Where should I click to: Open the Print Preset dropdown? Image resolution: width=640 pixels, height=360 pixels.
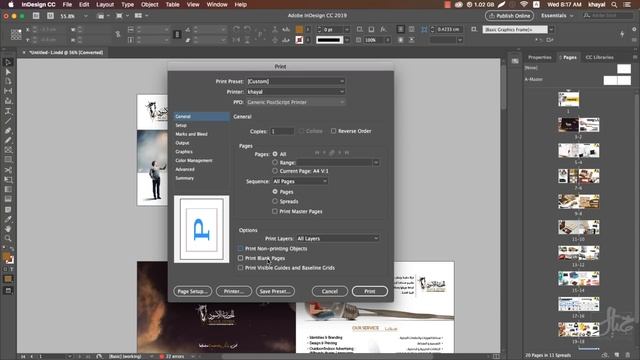point(296,81)
